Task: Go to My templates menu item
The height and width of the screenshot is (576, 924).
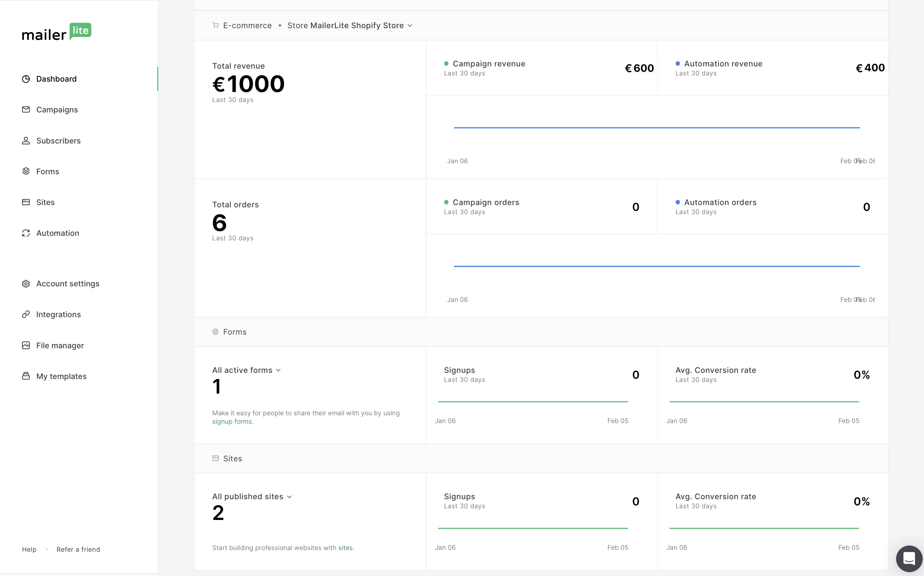Action: point(61,376)
